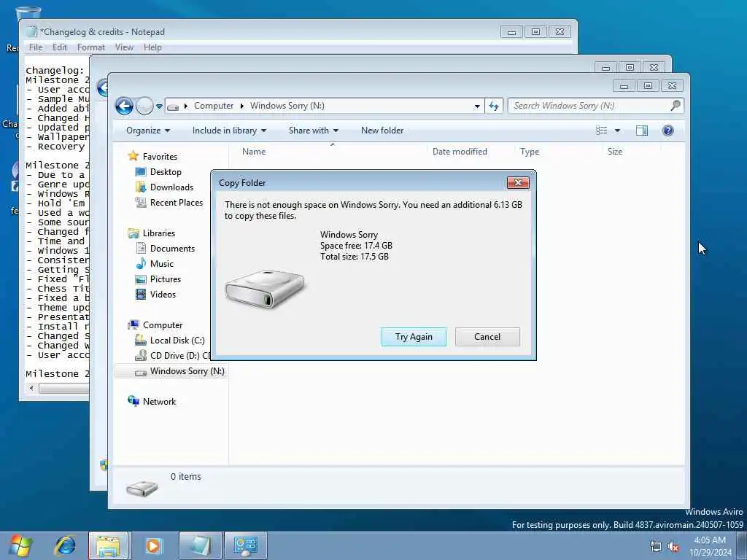Open the Music library

point(161,264)
